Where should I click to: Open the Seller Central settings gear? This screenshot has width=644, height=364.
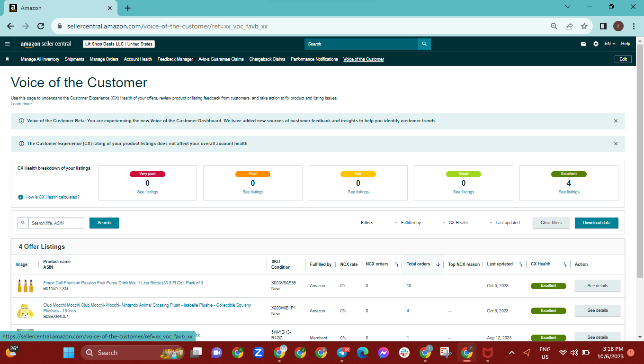coord(596,44)
